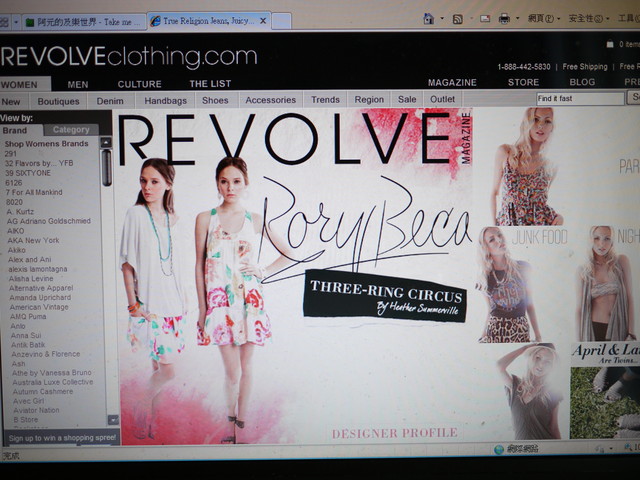Open the Alex and Ani brand
This screenshot has height=480, width=640.
pos(30,260)
